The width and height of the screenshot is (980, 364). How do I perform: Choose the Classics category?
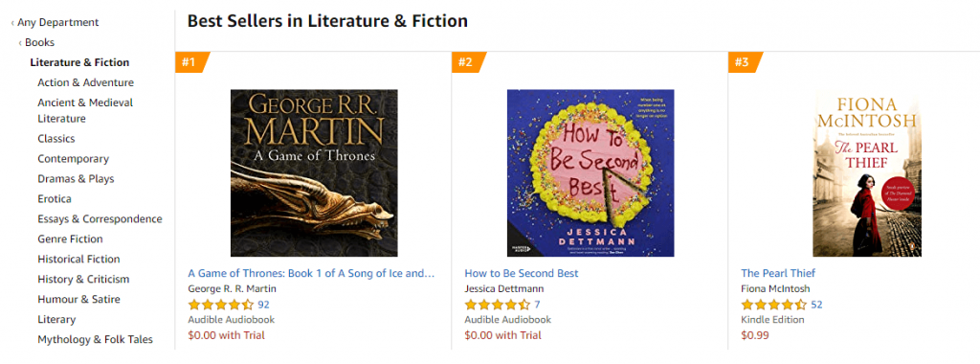tap(56, 139)
